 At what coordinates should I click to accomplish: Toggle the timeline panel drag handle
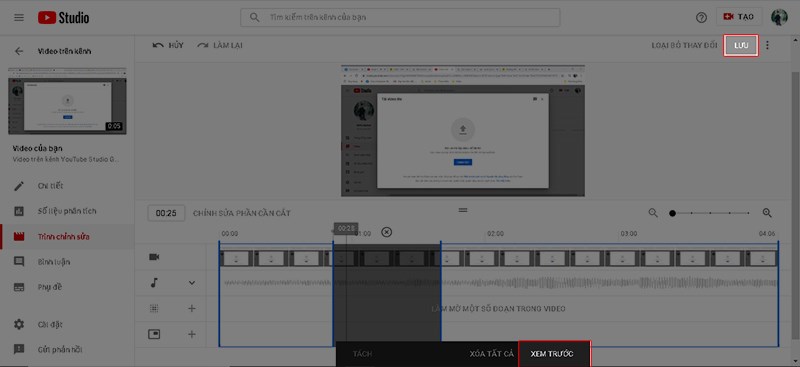[x=463, y=209]
